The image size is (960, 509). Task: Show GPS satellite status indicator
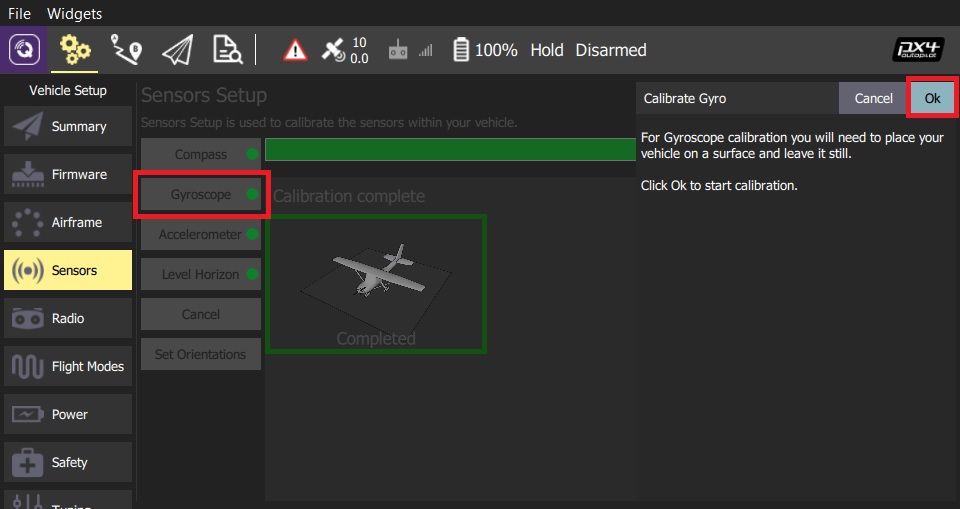pos(345,50)
